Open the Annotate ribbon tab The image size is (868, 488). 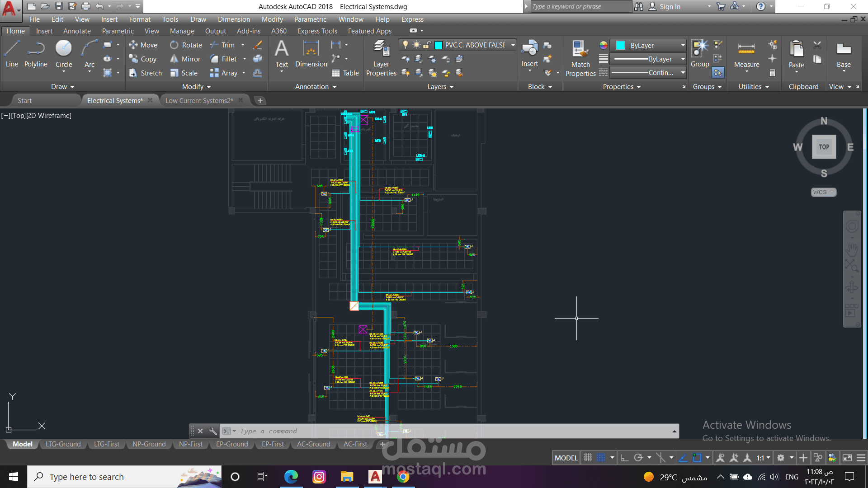(x=77, y=31)
